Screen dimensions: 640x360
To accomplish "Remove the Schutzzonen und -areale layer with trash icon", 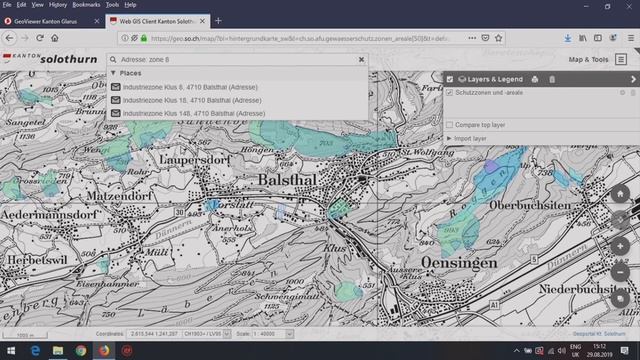I will coord(633,93).
